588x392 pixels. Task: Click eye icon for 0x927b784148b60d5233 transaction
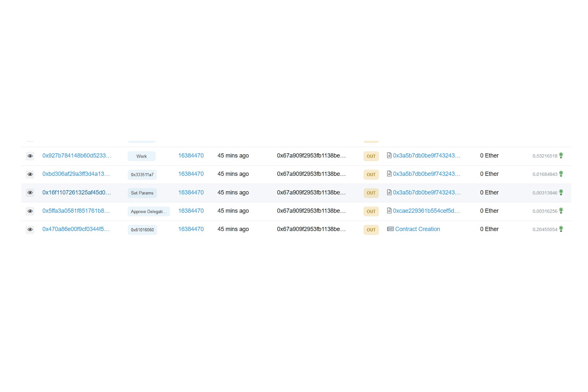pyautogui.click(x=30, y=156)
